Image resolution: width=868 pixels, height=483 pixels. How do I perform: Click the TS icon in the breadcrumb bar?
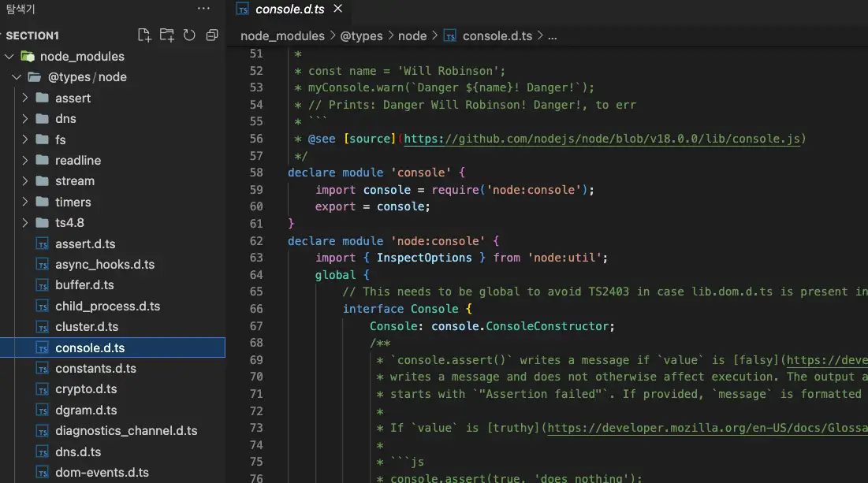coord(450,36)
